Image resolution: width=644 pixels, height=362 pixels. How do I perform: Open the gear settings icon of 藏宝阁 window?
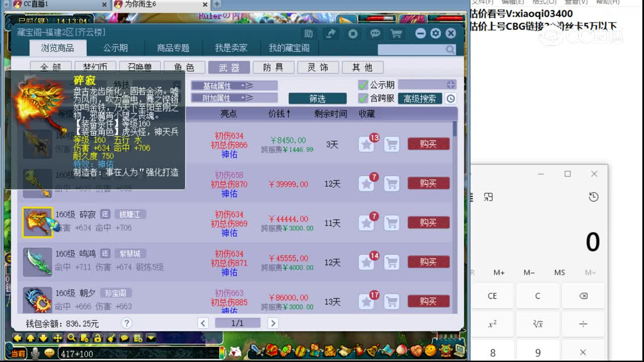click(x=436, y=34)
